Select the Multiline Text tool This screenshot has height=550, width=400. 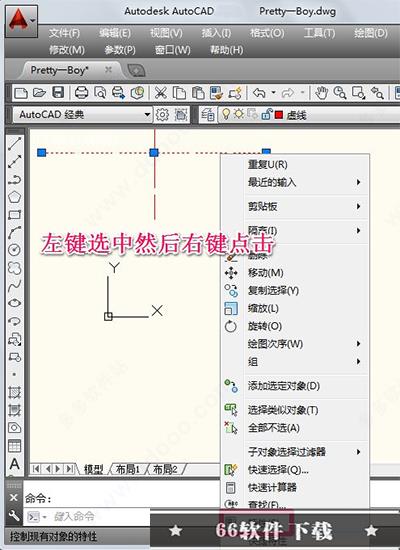tap(14, 464)
